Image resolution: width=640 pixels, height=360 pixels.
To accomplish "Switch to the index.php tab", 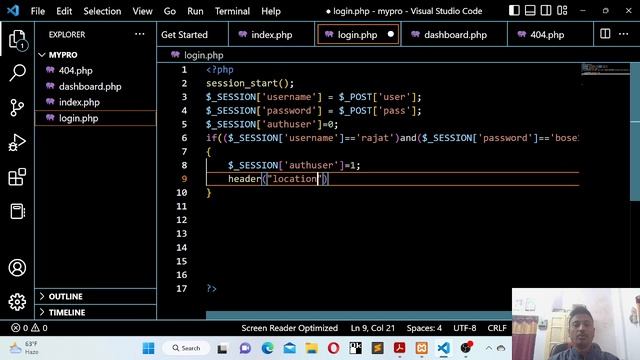I will [271, 35].
